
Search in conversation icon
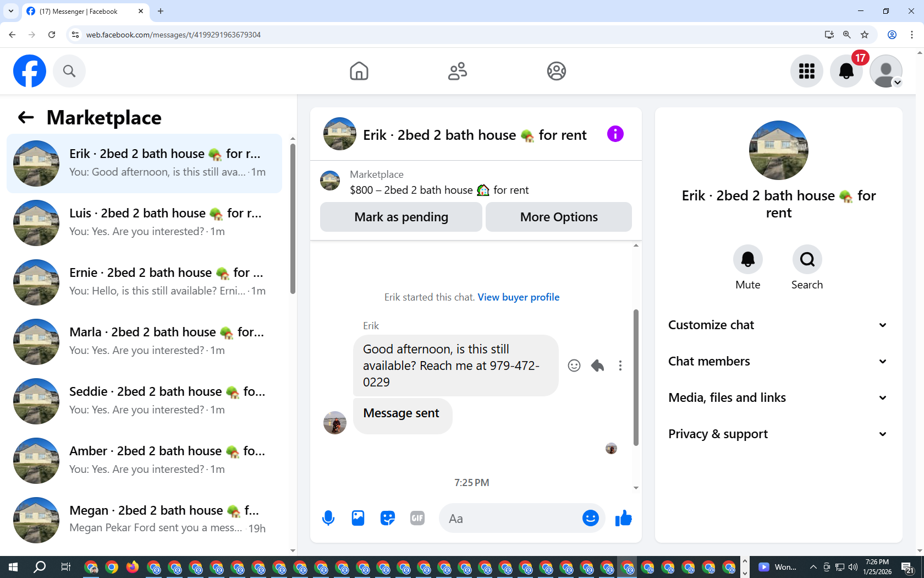807,259
